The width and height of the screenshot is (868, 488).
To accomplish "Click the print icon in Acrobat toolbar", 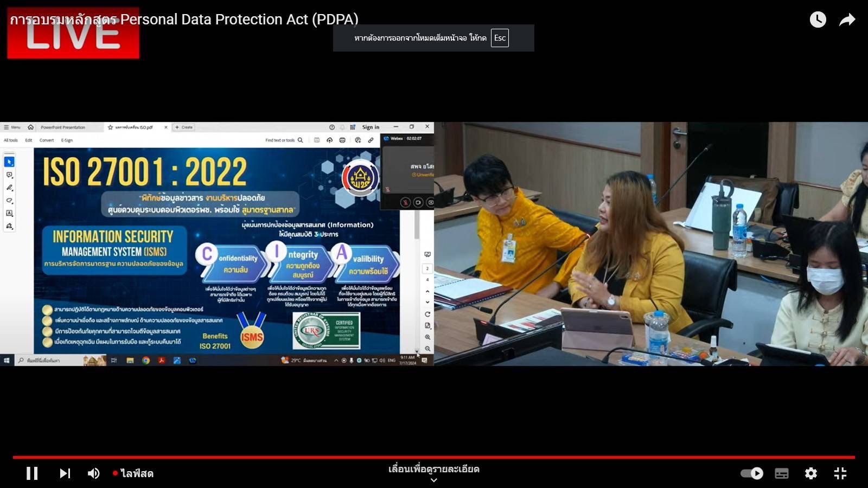I will tap(342, 140).
